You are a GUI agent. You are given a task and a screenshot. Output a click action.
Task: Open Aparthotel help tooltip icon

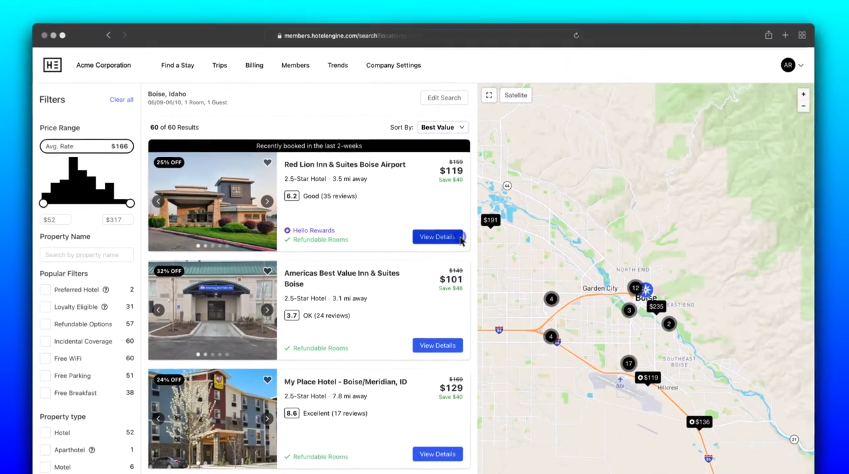(x=92, y=450)
